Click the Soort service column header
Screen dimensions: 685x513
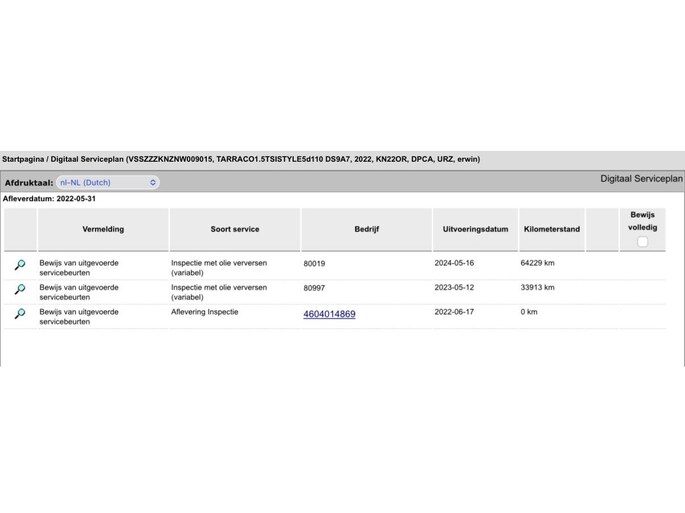[234, 229]
